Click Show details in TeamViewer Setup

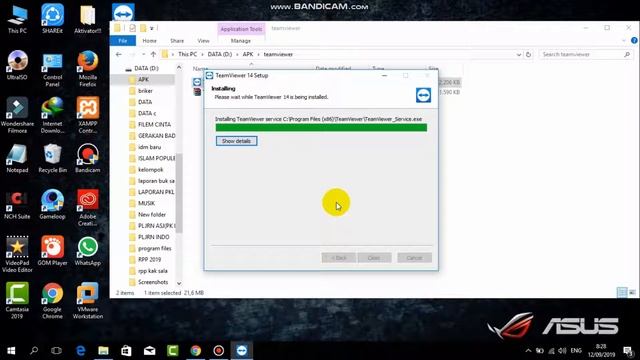[236, 141]
